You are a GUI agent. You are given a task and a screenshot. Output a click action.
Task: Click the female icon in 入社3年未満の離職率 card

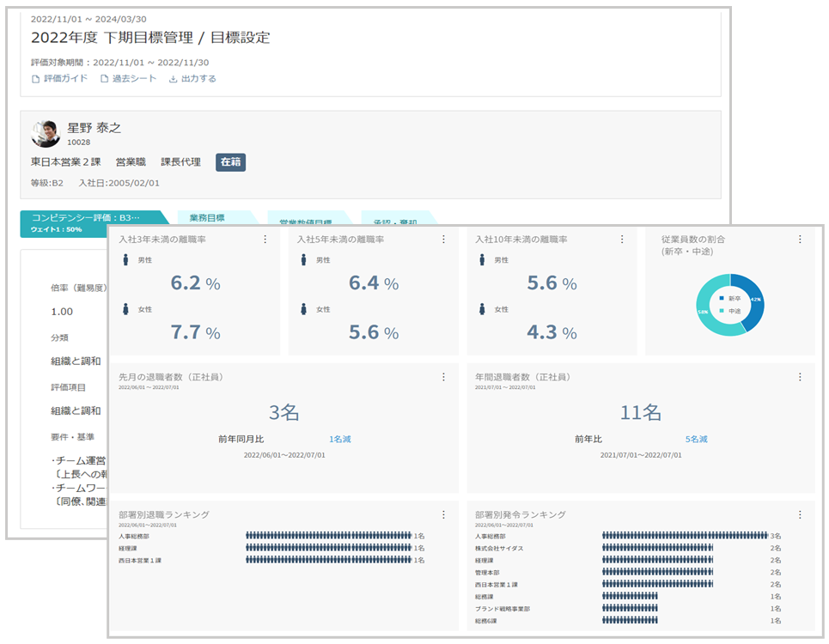pyautogui.click(x=124, y=309)
